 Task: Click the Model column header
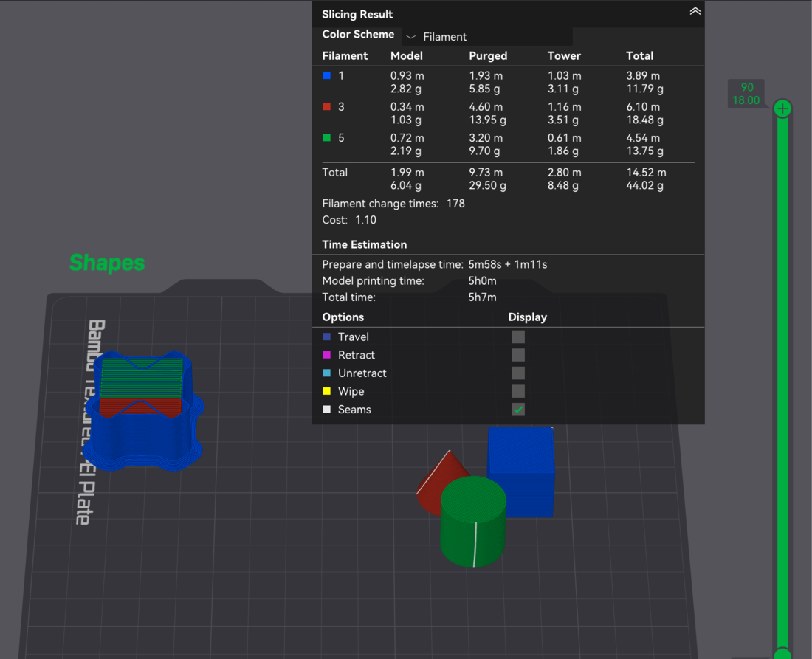[407, 56]
